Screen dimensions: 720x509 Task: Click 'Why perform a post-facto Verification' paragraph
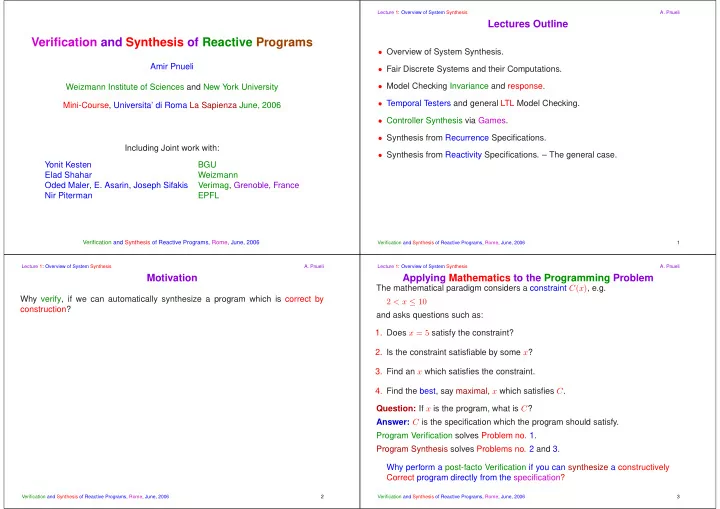[x=528, y=472]
